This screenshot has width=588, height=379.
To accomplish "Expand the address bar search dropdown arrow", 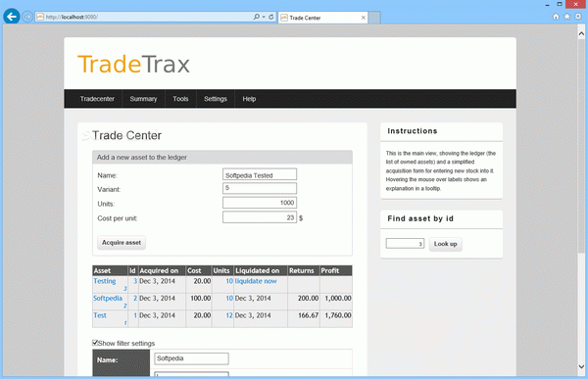I will coord(264,17).
